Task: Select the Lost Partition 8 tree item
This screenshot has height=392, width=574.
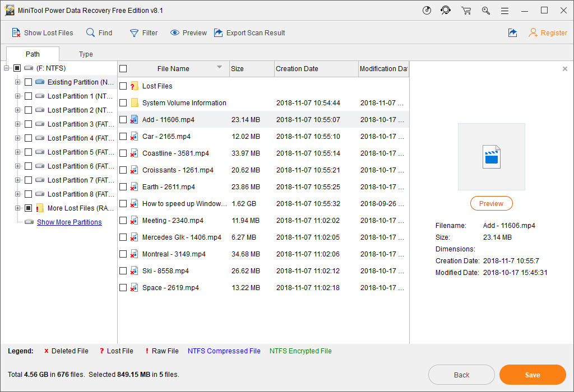Action: coord(81,194)
